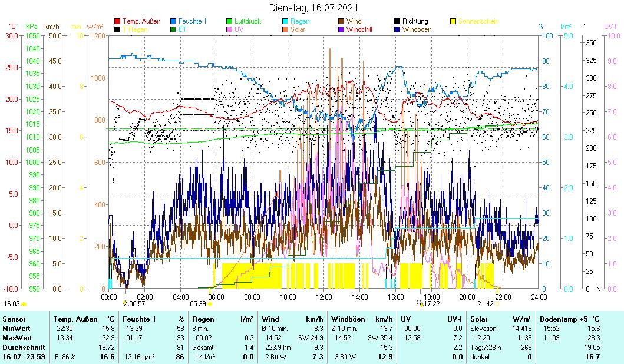The height and width of the screenshot is (364, 624).
Task: Click the brown Wind legend square
Action: click(342, 21)
